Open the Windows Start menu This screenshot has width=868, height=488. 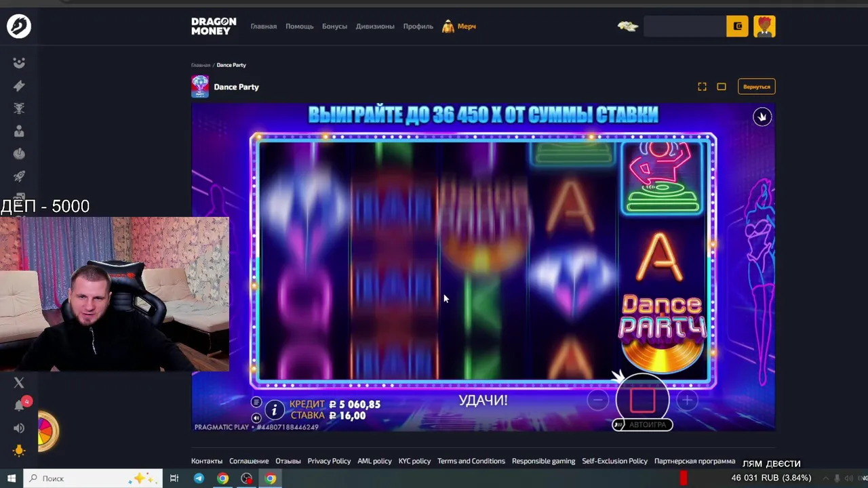(12, 479)
